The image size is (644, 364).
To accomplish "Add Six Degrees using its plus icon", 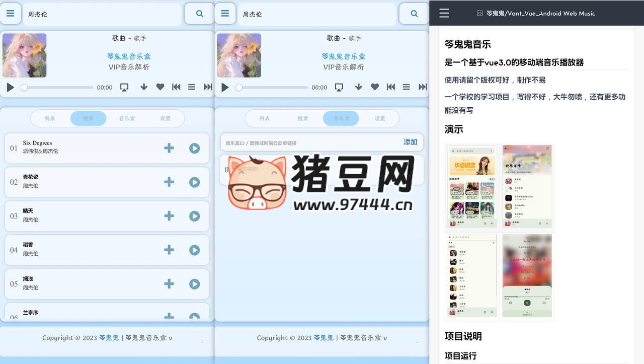I will (x=169, y=148).
